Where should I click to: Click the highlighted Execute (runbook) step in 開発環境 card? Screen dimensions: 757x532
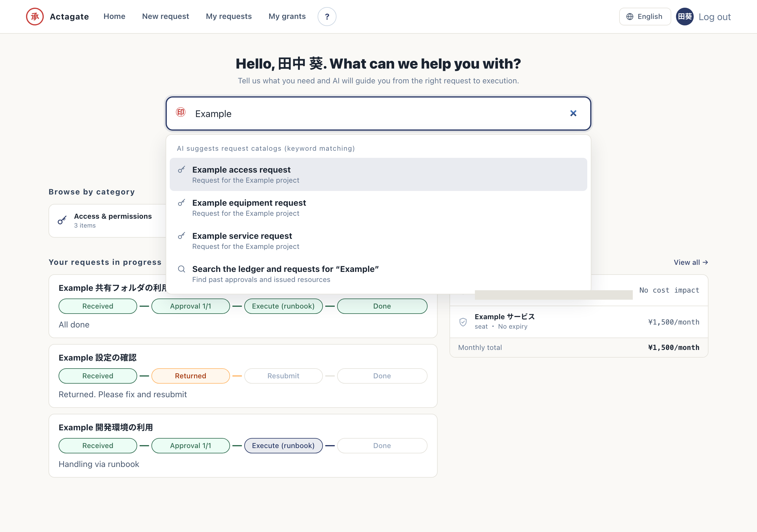(283, 446)
